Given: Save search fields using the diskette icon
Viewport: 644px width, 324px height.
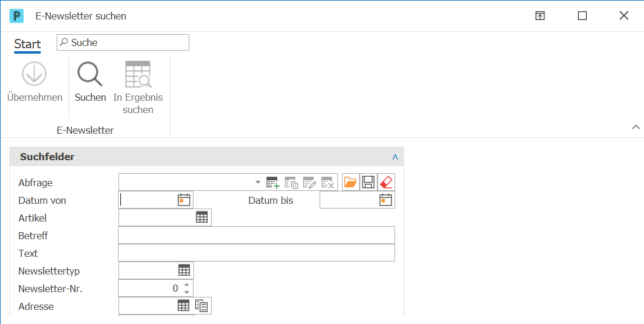Looking at the screenshot, I should tap(368, 182).
